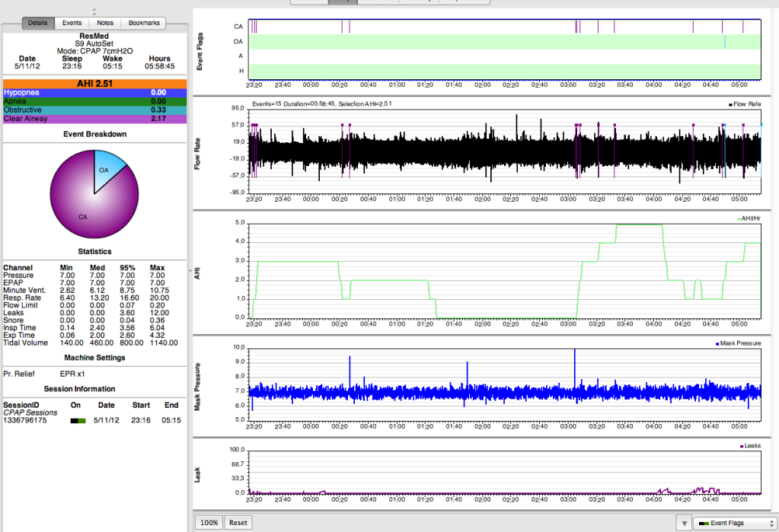Screen dimensions: 779x532
Task: Click the down-arrow triangle beside Event Flags dropdown
Action: [683, 524]
